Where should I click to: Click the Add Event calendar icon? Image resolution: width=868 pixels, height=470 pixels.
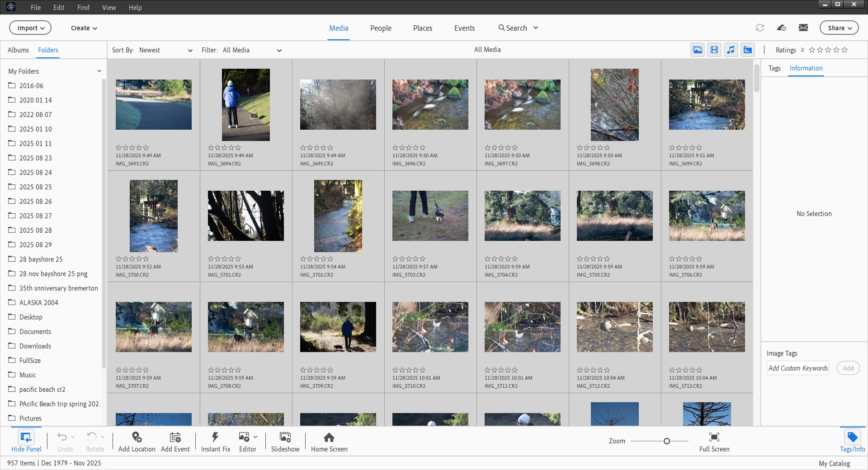click(175, 437)
